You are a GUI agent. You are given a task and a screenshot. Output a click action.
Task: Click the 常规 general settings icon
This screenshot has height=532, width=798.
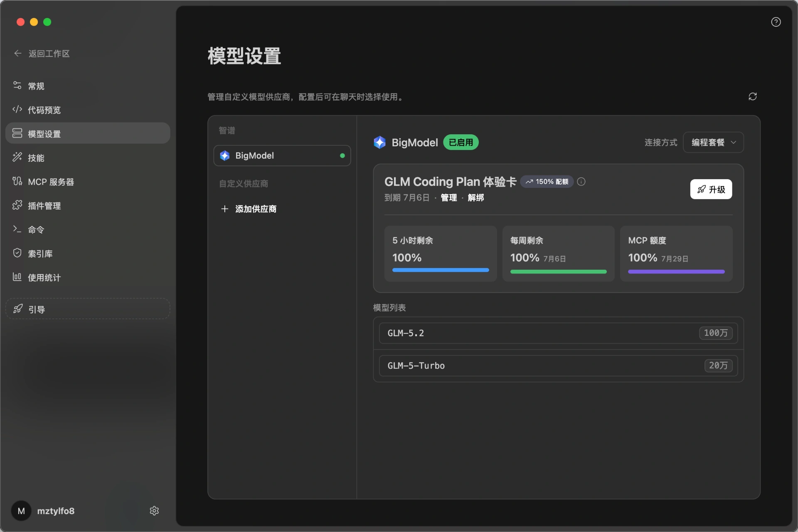(17, 86)
